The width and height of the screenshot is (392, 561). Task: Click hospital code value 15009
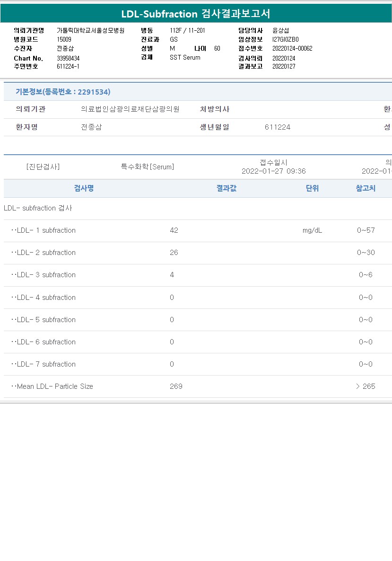pyautogui.click(x=64, y=39)
